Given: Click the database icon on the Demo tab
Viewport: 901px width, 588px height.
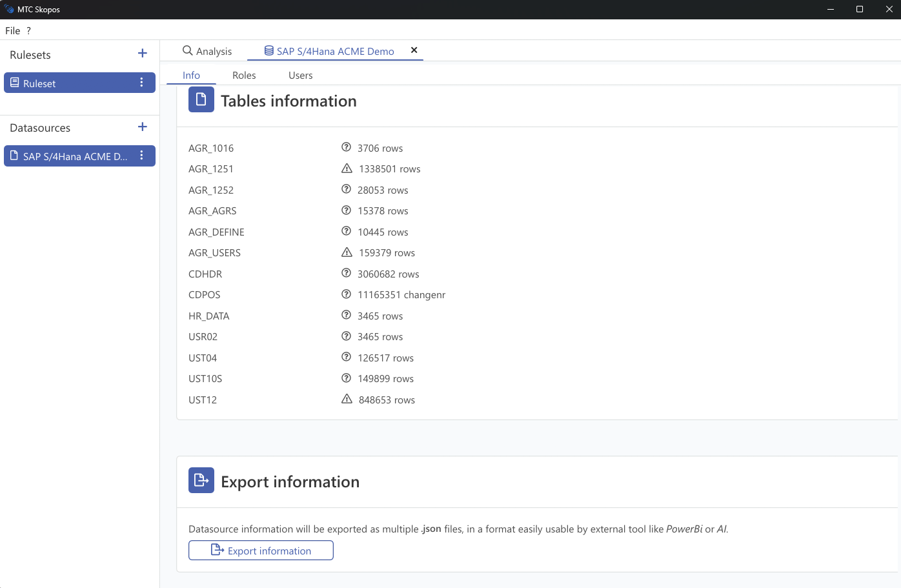Looking at the screenshot, I should pos(268,50).
